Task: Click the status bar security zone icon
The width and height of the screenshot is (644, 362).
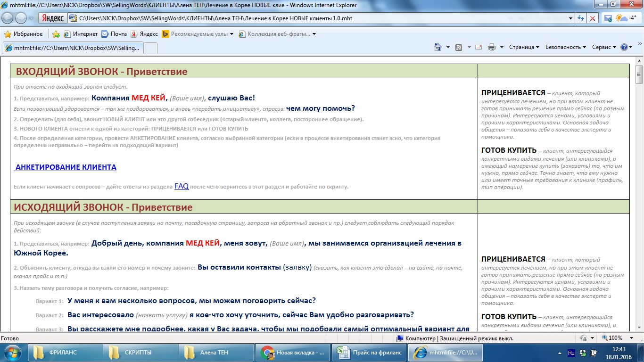Action: [x=400, y=338]
